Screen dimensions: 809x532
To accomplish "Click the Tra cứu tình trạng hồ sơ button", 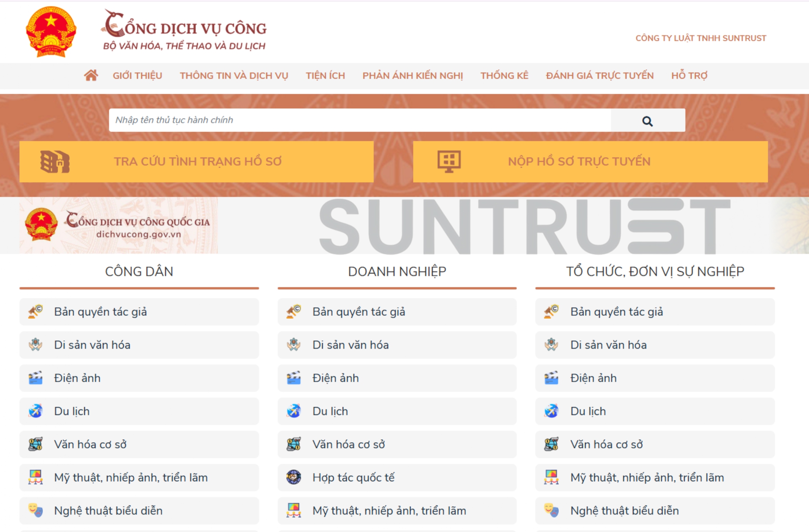I will (x=197, y=162).
